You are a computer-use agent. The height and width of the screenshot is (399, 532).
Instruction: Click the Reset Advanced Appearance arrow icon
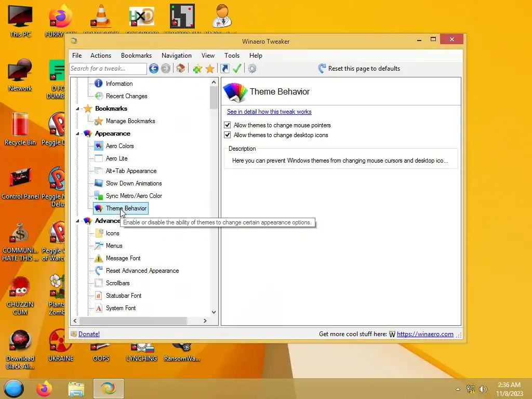click(99, 271)
